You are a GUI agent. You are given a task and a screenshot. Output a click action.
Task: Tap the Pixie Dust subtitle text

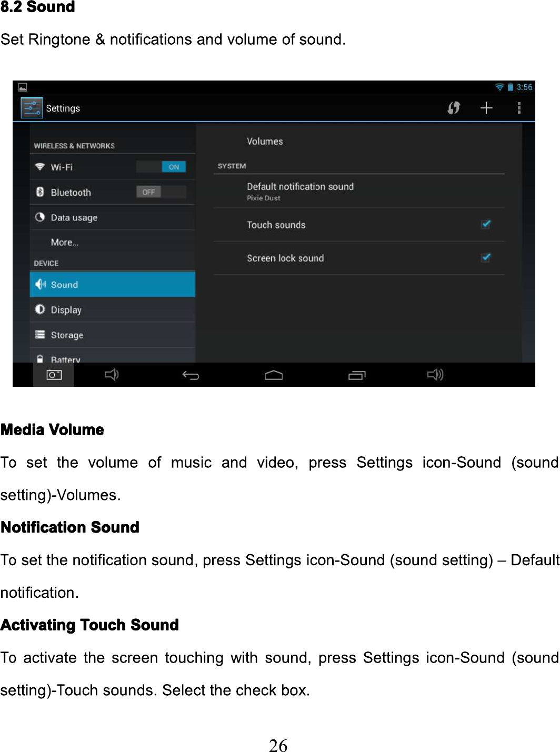264,198
